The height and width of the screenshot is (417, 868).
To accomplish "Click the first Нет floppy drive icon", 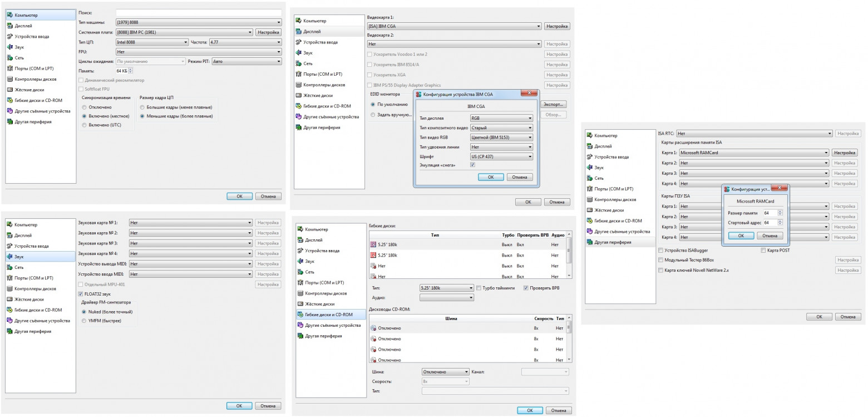I will point(373,266).
